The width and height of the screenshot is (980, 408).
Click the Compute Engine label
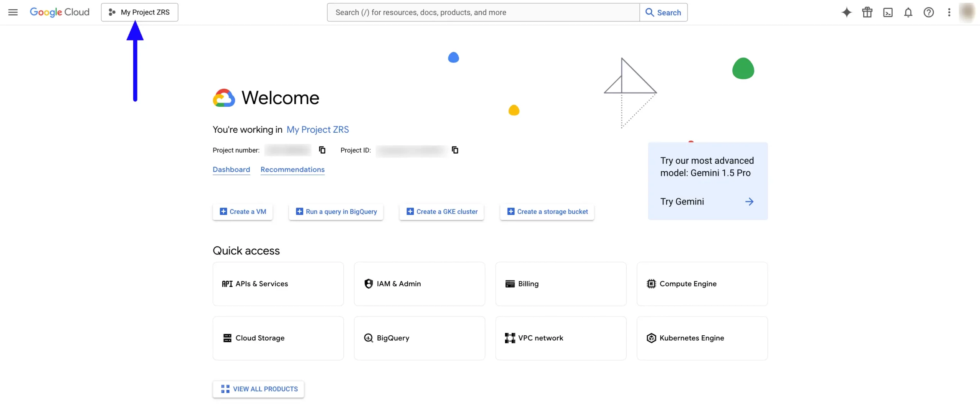[x=688, y=284]
